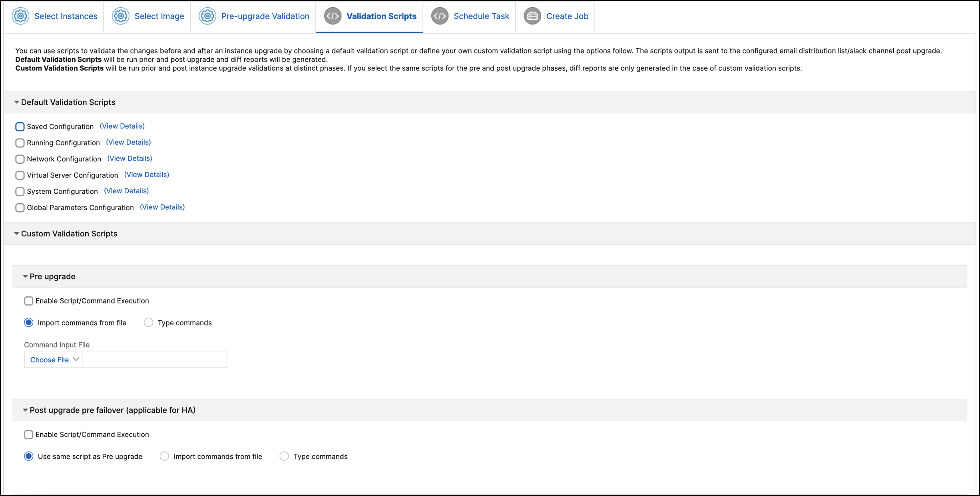View Details for Network Configuration

point(129,159)
